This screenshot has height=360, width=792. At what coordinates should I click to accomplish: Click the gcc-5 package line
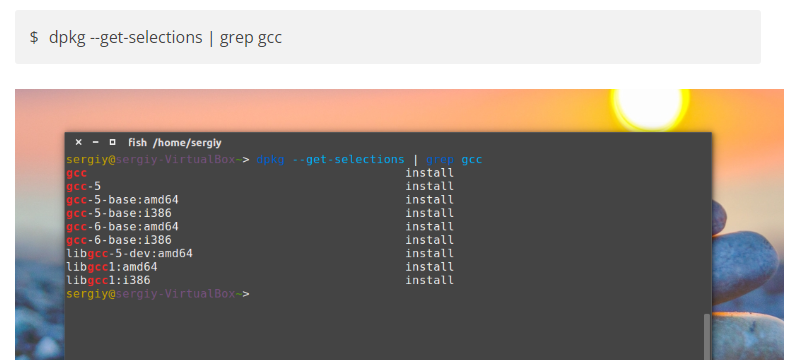point(83,186)
